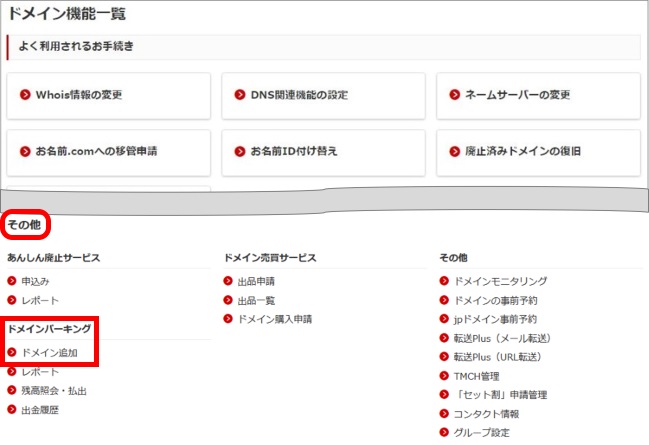Image resolution: width=649 pixels, height=445 pixels.
Task: Click the arrow icon beside お名前ID付け替え
Action: (240, 152)
